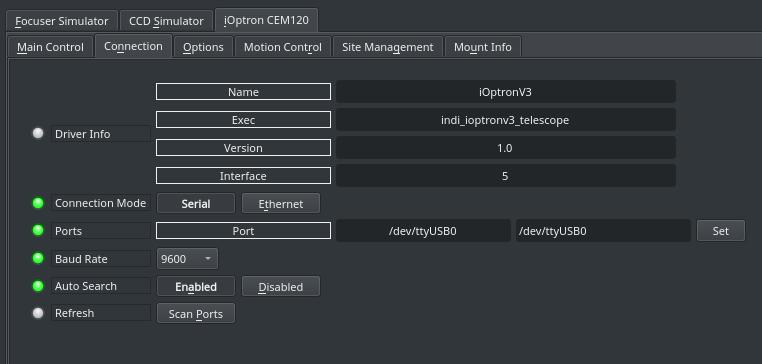Click the Scan Ports button

tap(196, 313)
